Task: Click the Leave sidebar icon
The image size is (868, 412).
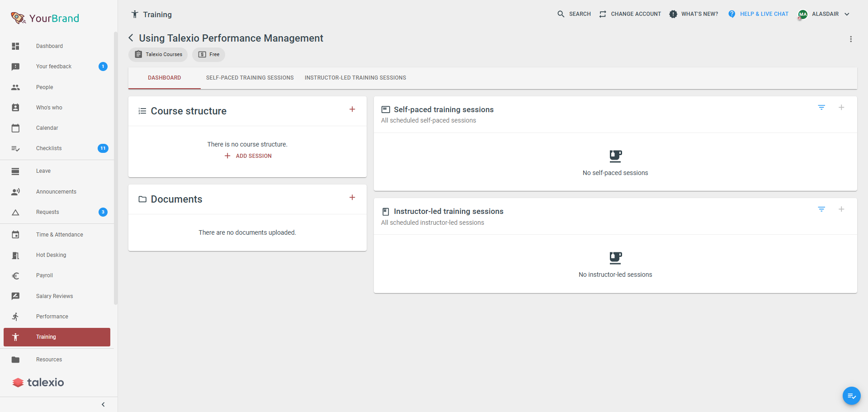Action: [x=15, y=171]
